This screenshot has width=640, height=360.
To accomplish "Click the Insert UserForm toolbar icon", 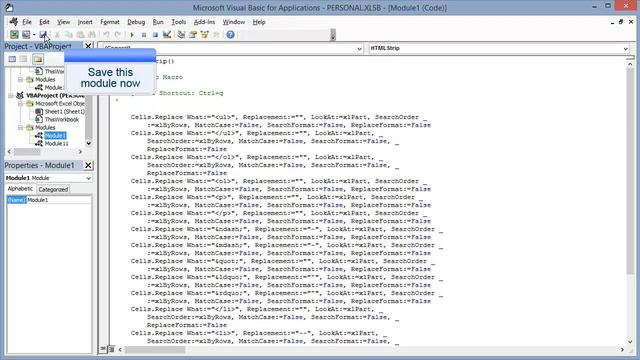I will [26, 35].
